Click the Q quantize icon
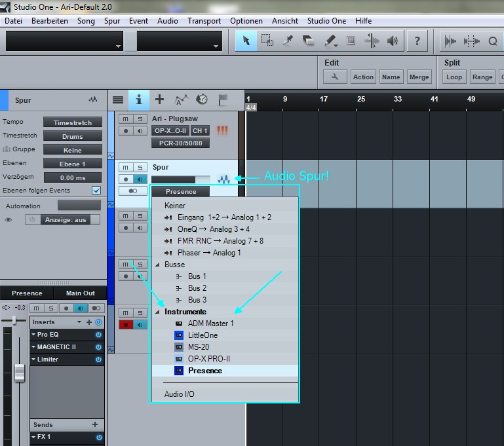 pyautogui.click(x=492, y=41)
